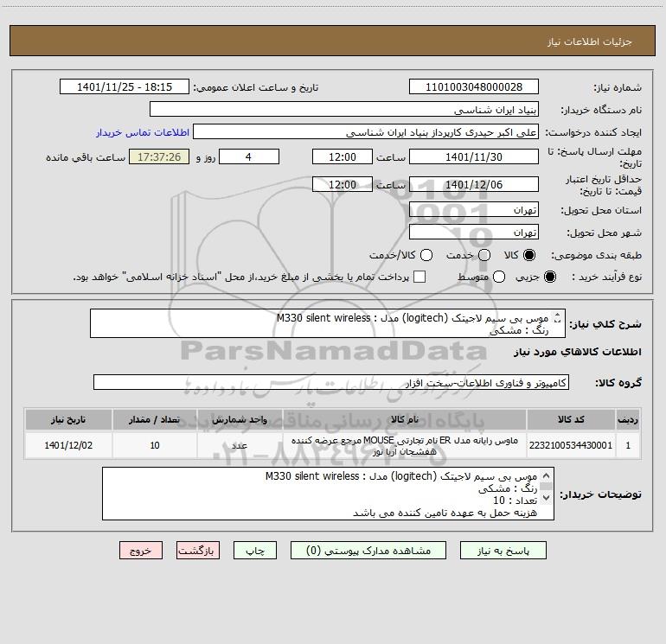
Task: Click the واحد شمارش column header
Action: coord(240,419)
